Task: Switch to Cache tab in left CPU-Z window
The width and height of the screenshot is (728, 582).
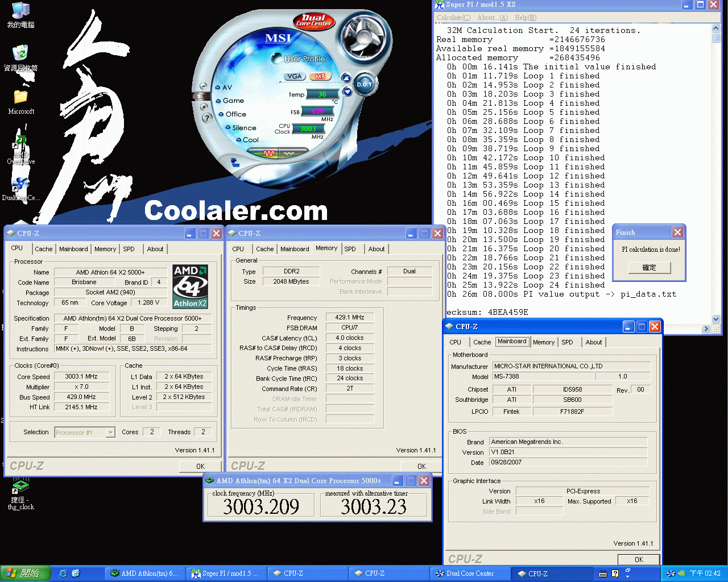Action: click(x=43, y=249)
